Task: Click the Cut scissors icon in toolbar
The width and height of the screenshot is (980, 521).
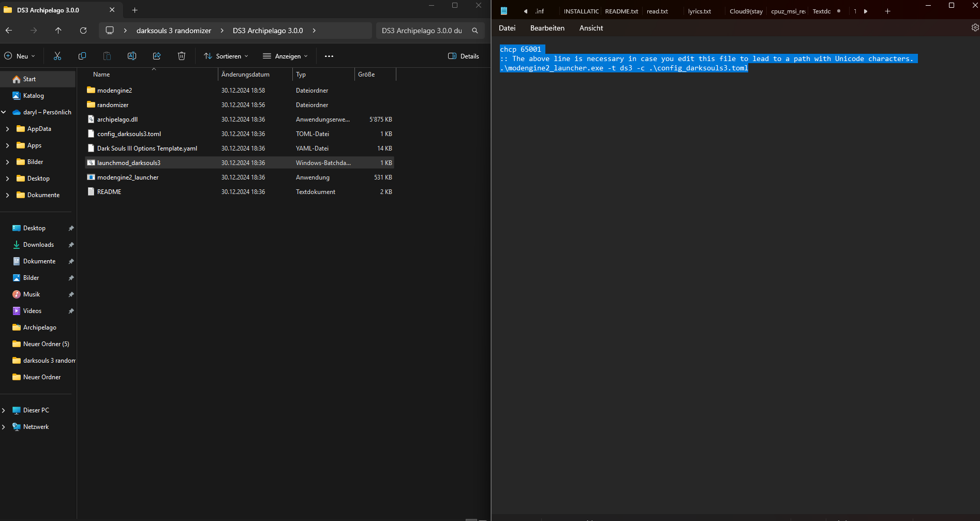Action: tap(57, 56)
